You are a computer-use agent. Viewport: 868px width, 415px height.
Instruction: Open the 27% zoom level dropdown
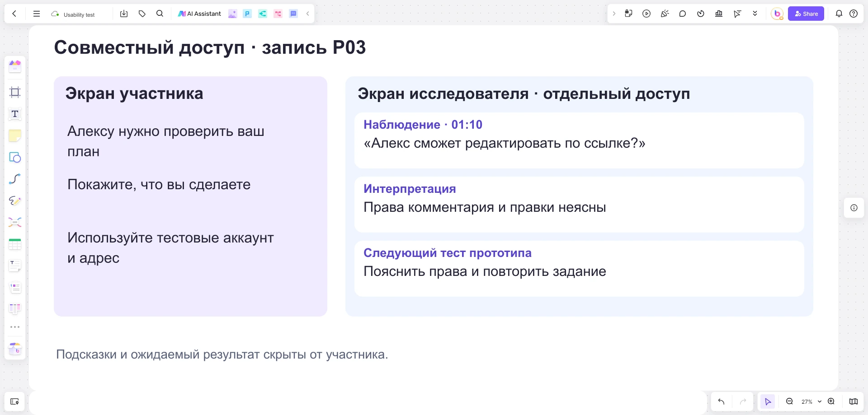[x=811, y=401]
